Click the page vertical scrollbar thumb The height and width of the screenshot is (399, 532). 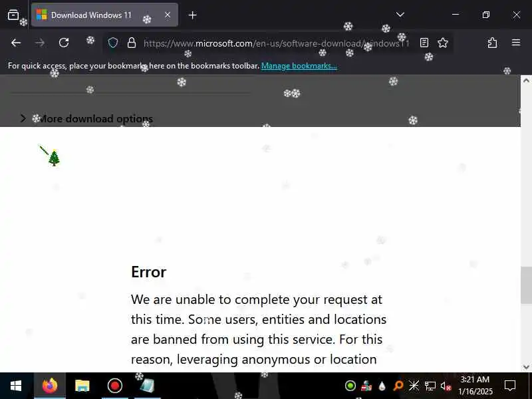(x=526, y=285)
